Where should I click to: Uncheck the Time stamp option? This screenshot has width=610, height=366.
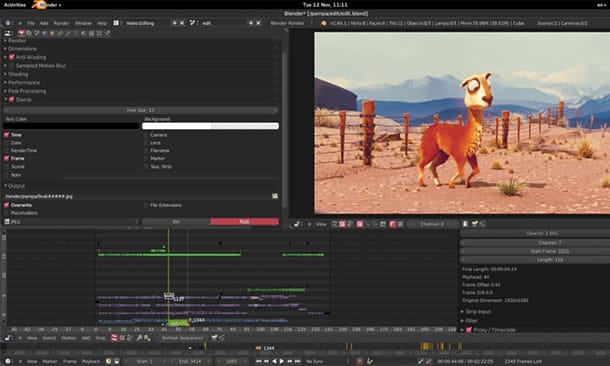tap(7, 135)
